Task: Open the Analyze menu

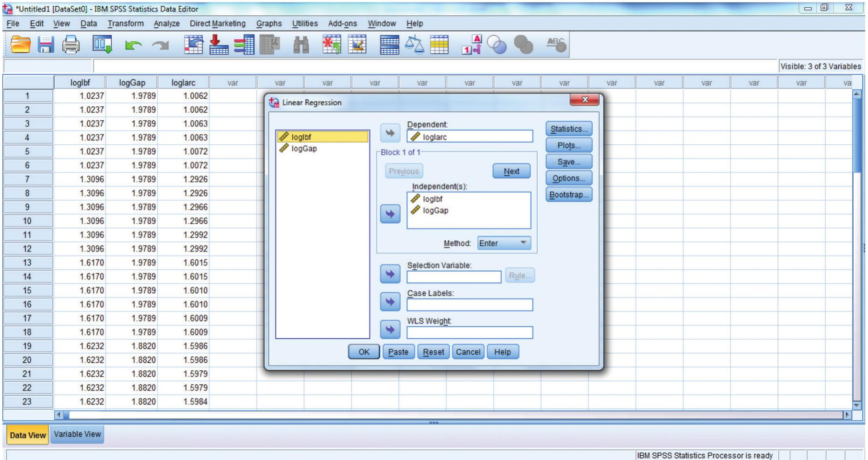Action: click(166, 23)
